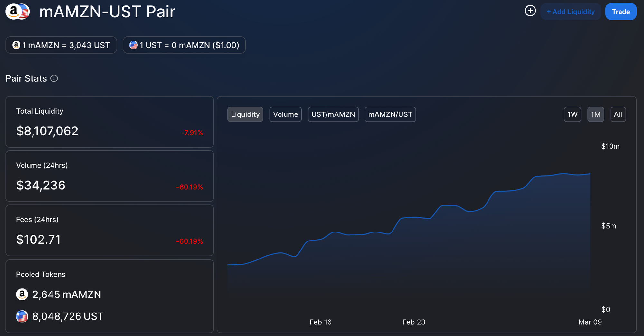
Task: Click the Pooled Tokens label
Action: click(x=41, y=274)
